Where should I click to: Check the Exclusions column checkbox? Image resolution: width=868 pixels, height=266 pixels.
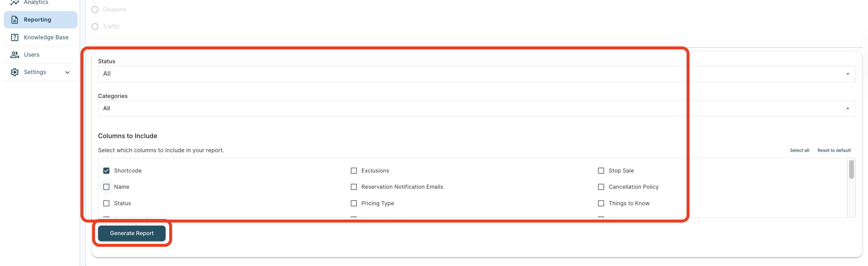click(x=354, y=171)
